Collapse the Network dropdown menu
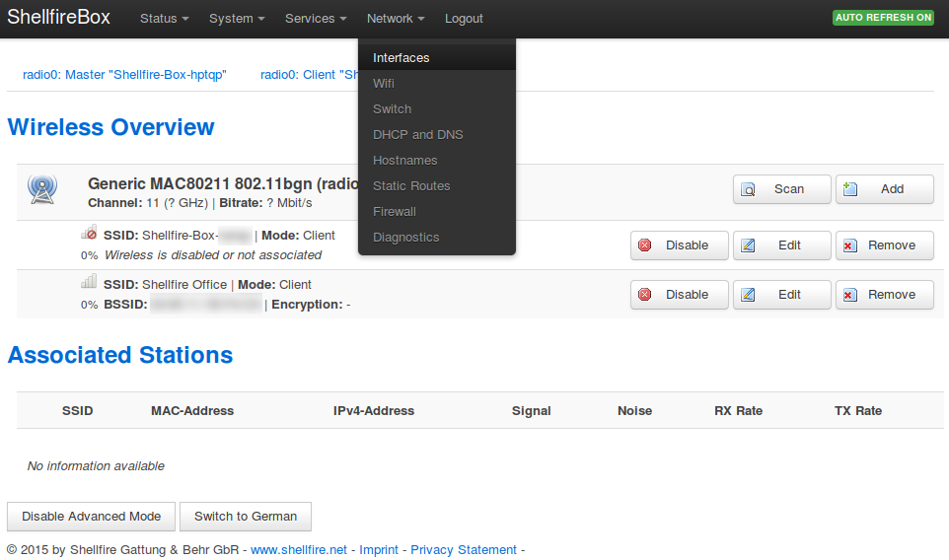This screenshot has width=949, height=560. pos(396,18)
